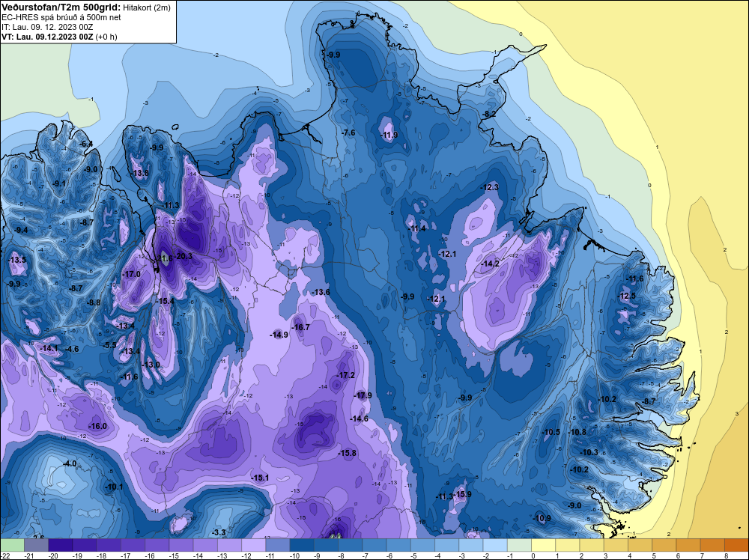Screen dimensions: 749x560
Task: Click the -15.8 temperature value
Action: click(347, 453)
